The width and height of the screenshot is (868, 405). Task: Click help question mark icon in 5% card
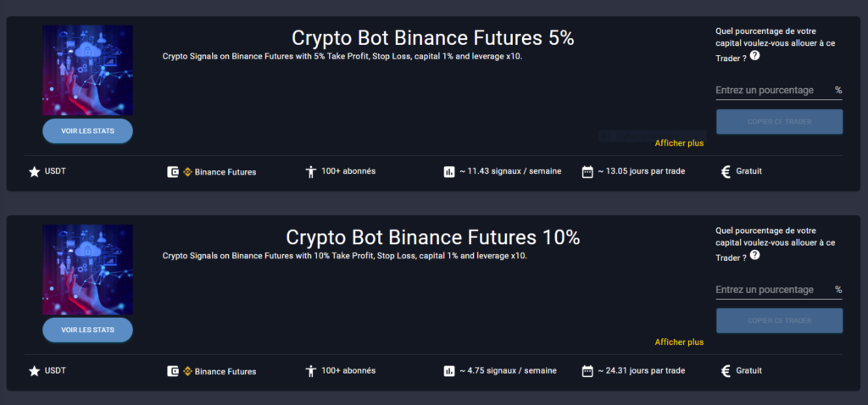pos(754,56)
